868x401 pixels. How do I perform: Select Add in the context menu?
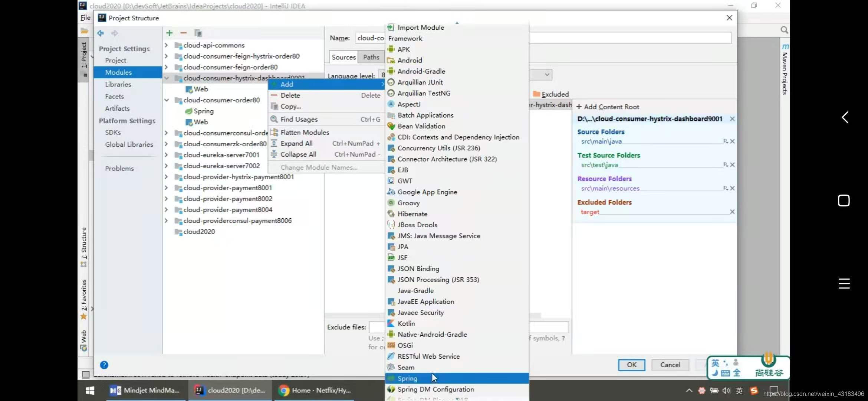point(326,84)
